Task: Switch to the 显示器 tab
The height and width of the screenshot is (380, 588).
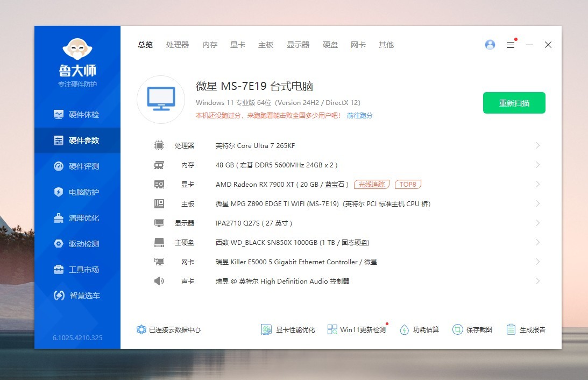Action: [298, 45]
